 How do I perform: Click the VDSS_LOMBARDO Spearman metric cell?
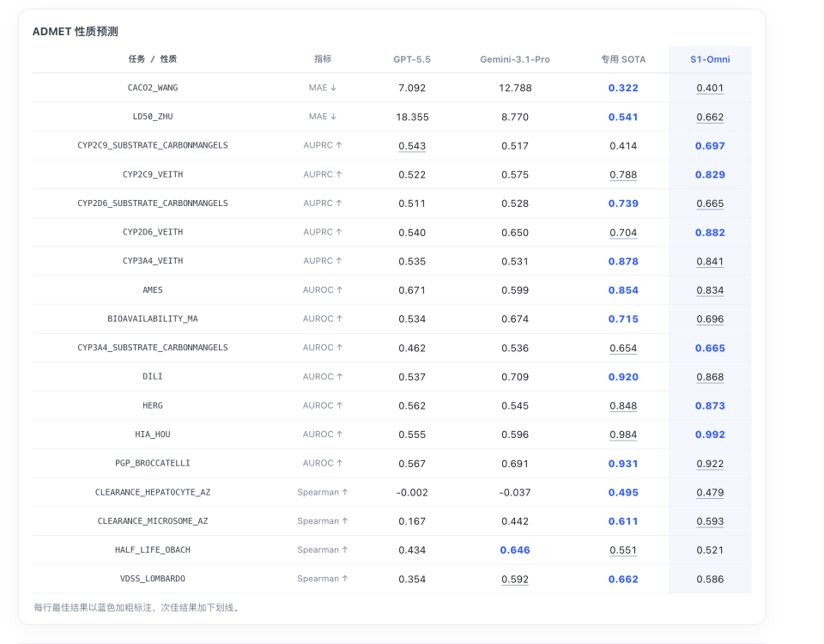[323, 579]
